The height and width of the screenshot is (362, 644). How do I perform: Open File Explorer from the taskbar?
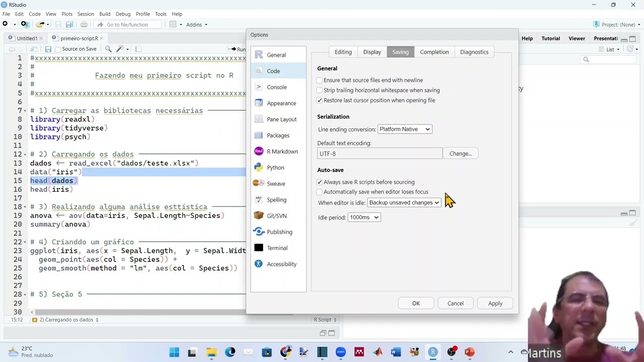pyautogui.click(x=211, y=352)
